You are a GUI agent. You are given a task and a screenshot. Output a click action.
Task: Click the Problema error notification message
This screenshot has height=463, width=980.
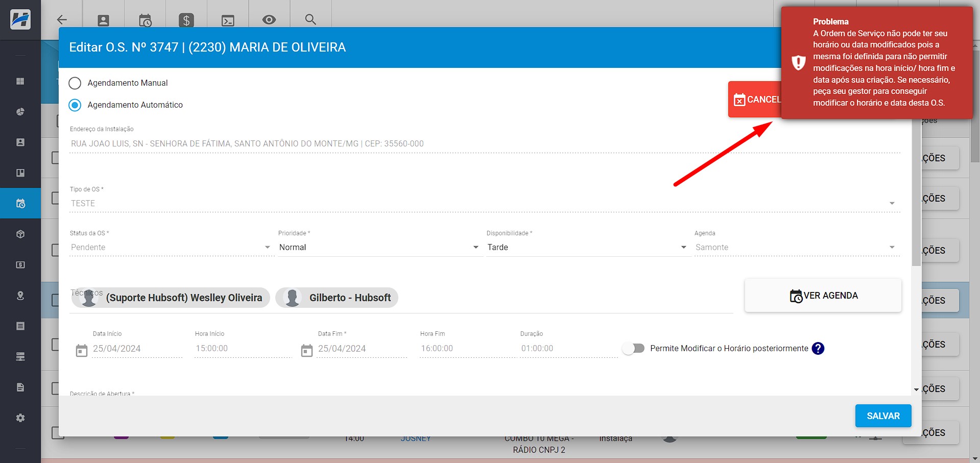pos(877,62)
